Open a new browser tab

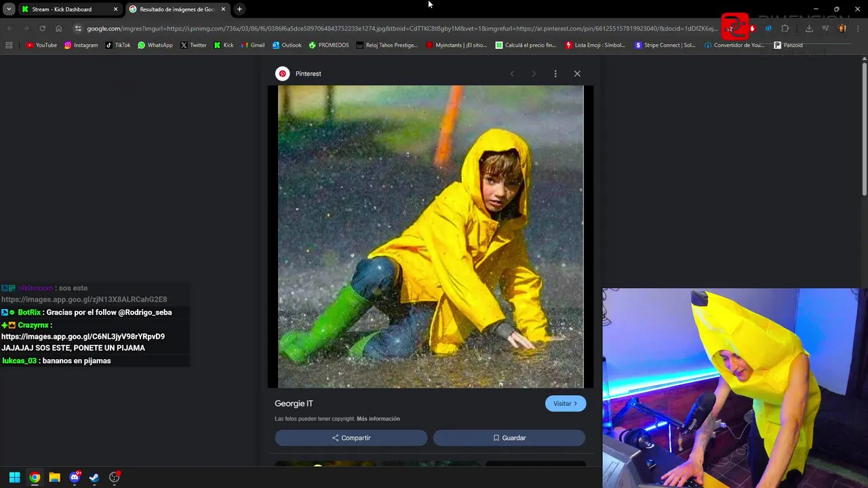pyautogui.click(x=239, y=9)
